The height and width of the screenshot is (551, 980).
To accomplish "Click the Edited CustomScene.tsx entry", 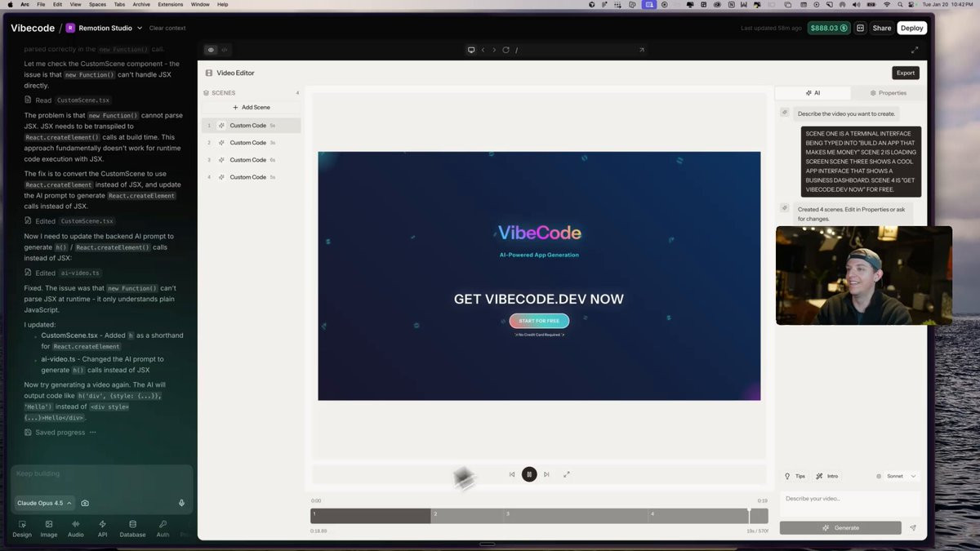I will point(70,221).
